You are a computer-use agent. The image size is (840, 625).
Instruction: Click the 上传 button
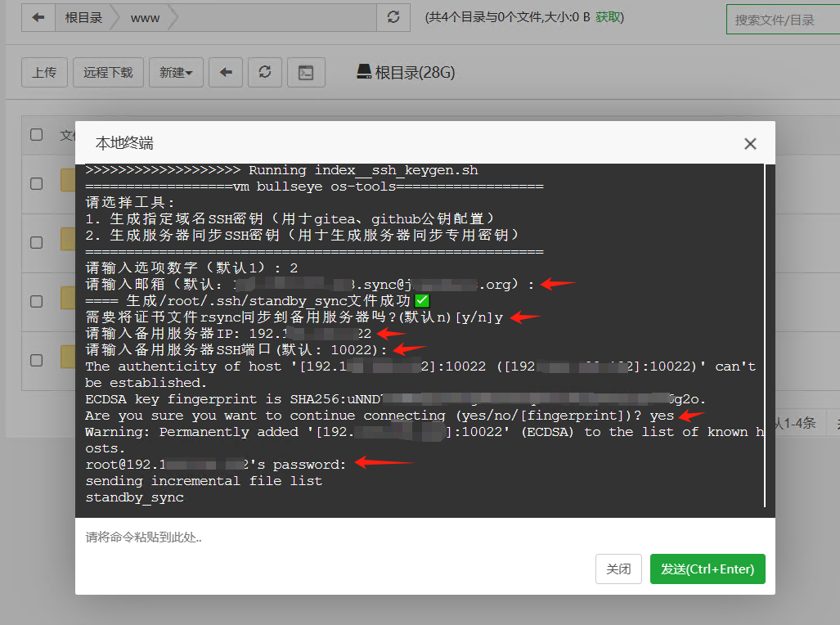pos(44,72)
